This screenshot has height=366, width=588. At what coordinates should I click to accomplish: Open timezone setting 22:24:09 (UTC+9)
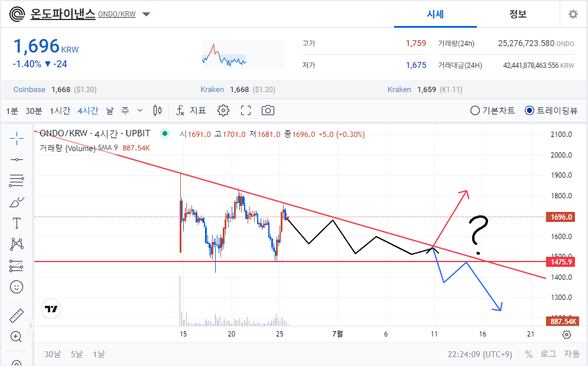[480, 354]
